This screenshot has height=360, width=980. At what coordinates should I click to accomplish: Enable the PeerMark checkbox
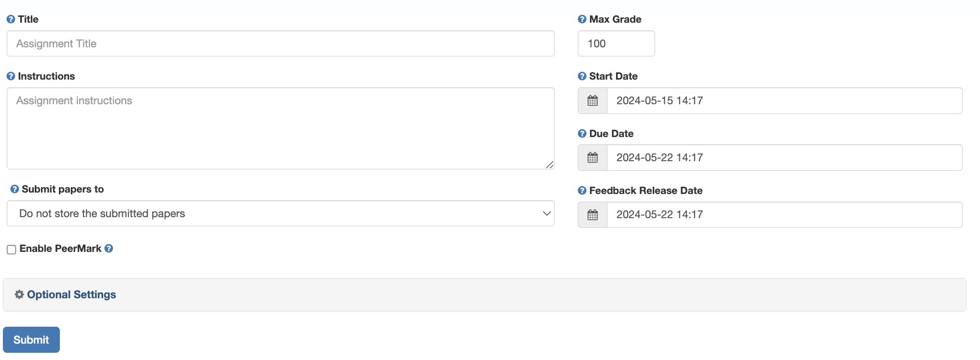click(x=11, y=249)
